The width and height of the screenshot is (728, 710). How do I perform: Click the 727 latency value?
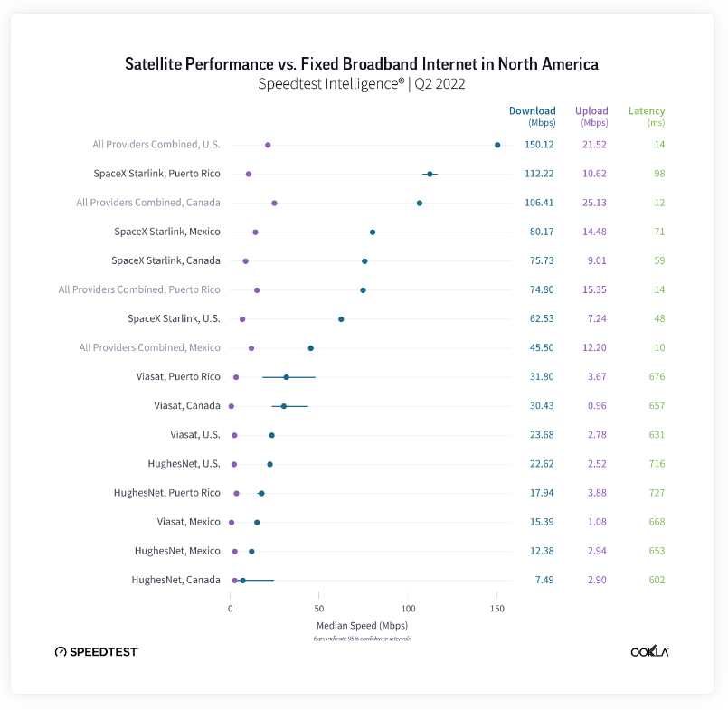pos(656,493)
